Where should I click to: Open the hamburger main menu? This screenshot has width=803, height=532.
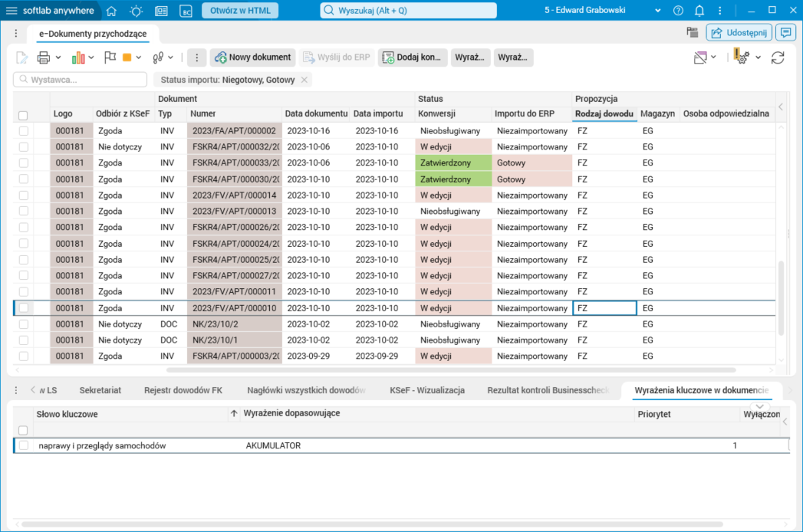tap(12, 11)
